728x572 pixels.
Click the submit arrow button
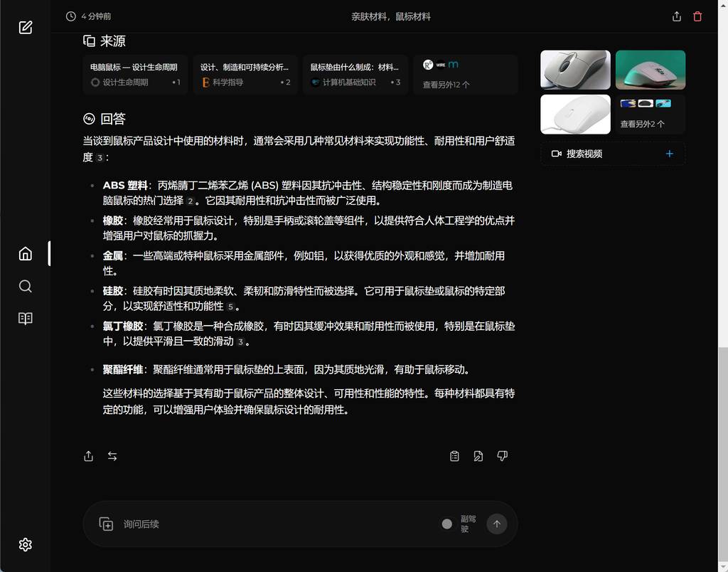(496, 524)
